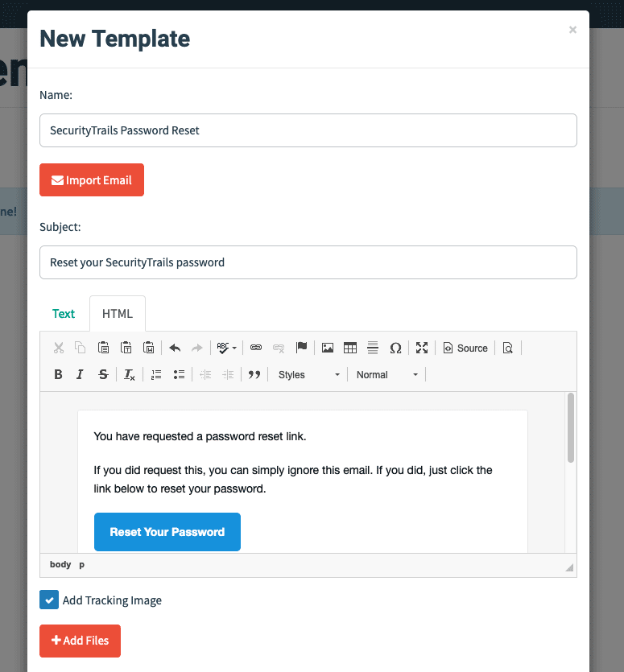Insert a numbered list
624x672 pixels.
tap(156, 374)
